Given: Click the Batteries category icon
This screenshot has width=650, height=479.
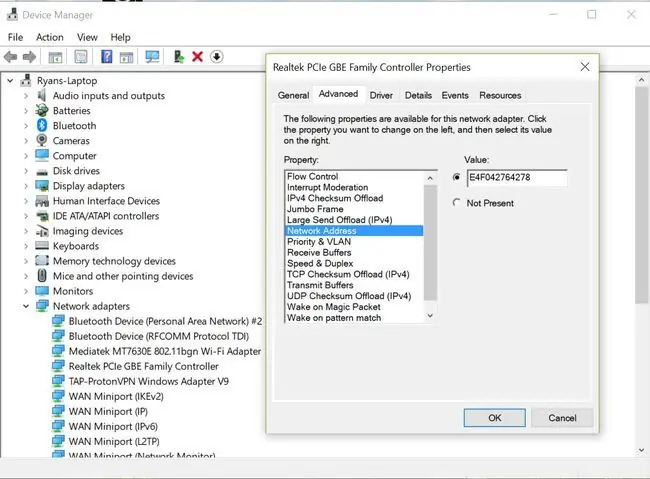Looking at the screenshot, I should 42,110.
